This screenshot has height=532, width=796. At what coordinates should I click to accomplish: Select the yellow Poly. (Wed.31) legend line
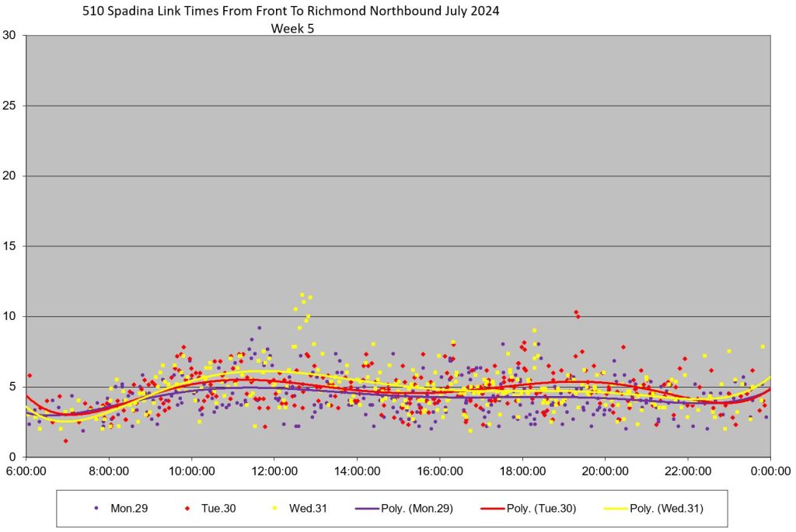tap(617, 509)
